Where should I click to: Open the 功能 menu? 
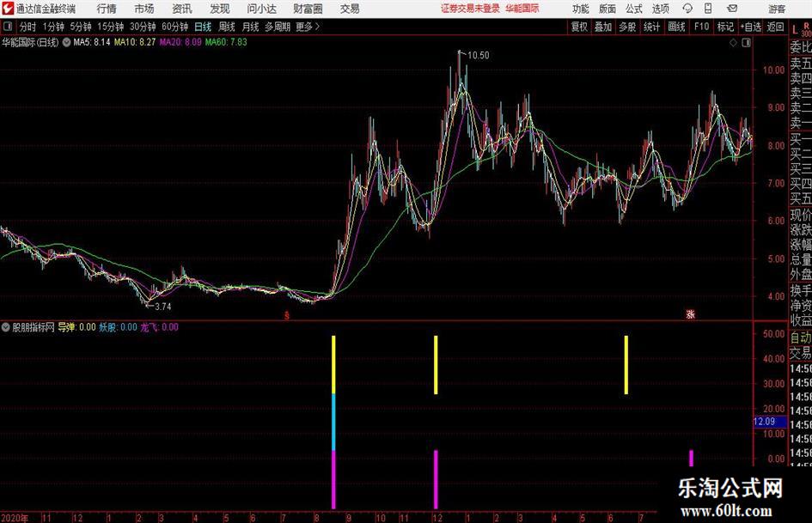(581, 9)
